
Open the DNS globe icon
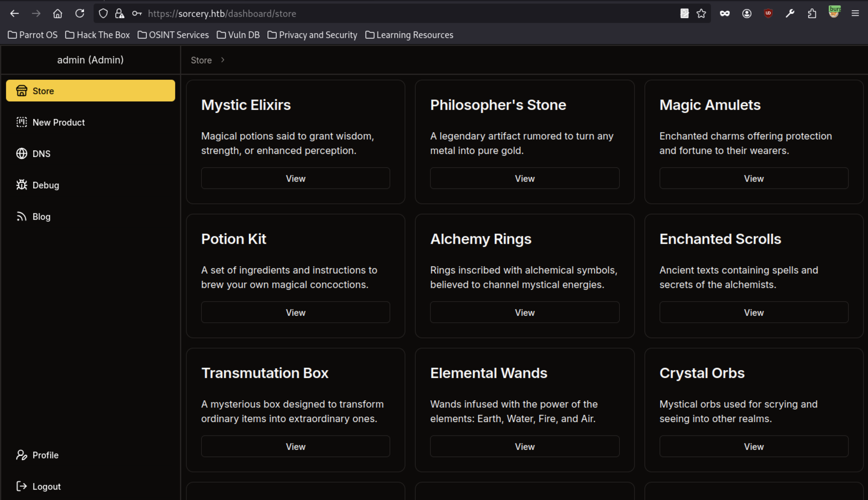tap(21, 154)
